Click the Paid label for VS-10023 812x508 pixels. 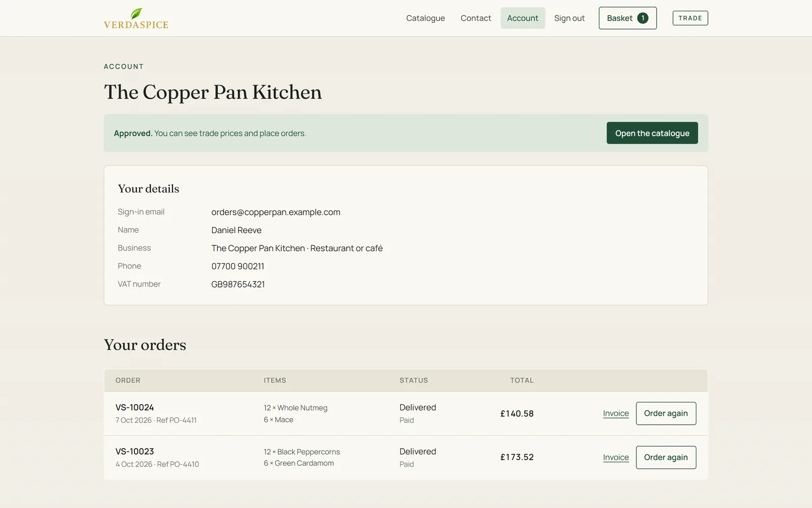click(407, 464)
